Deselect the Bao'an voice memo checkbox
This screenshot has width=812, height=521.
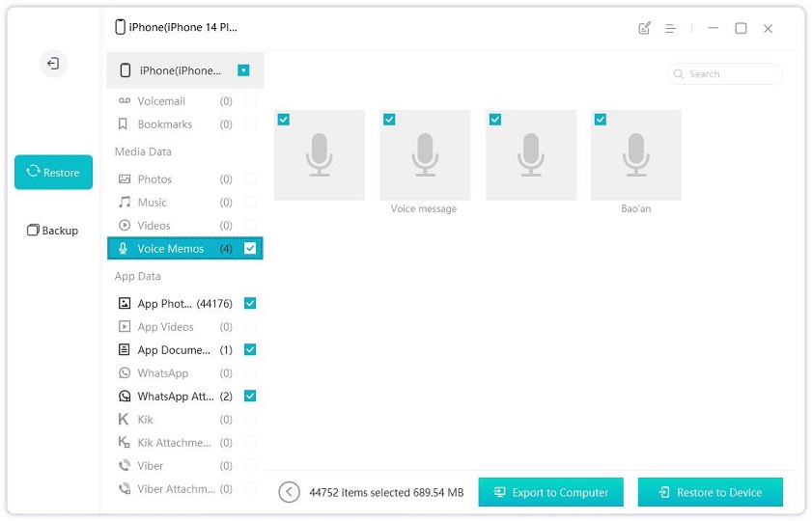tap(601, 120)
